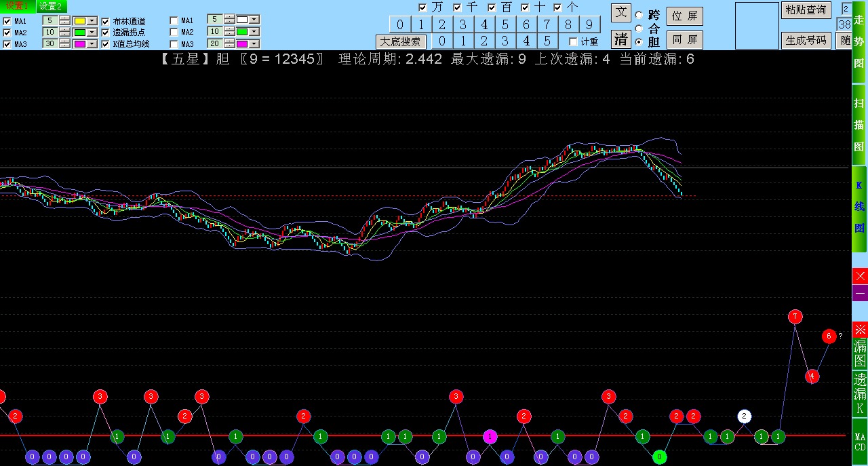Click the green MA2 color swatch on left
Image resolution: width=868 pixels, height=466 pixels.
(79, 32)
